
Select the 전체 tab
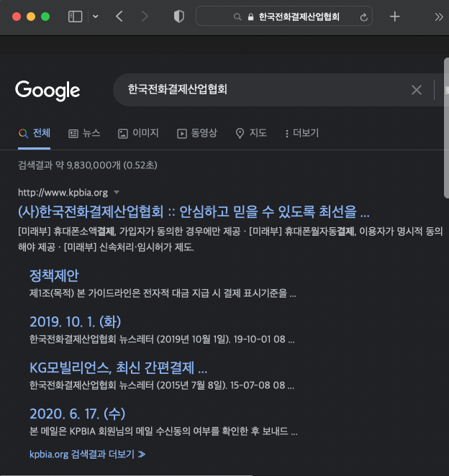click(35, 133)
